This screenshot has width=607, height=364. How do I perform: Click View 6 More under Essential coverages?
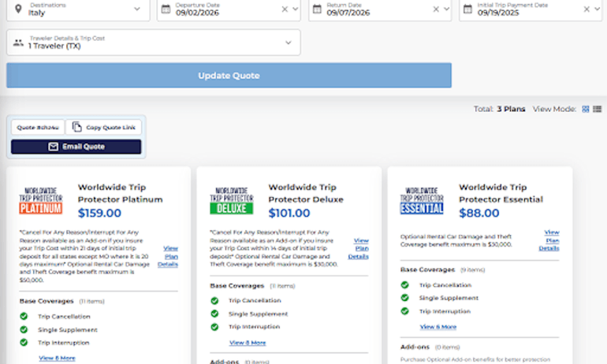click(438, 326)
